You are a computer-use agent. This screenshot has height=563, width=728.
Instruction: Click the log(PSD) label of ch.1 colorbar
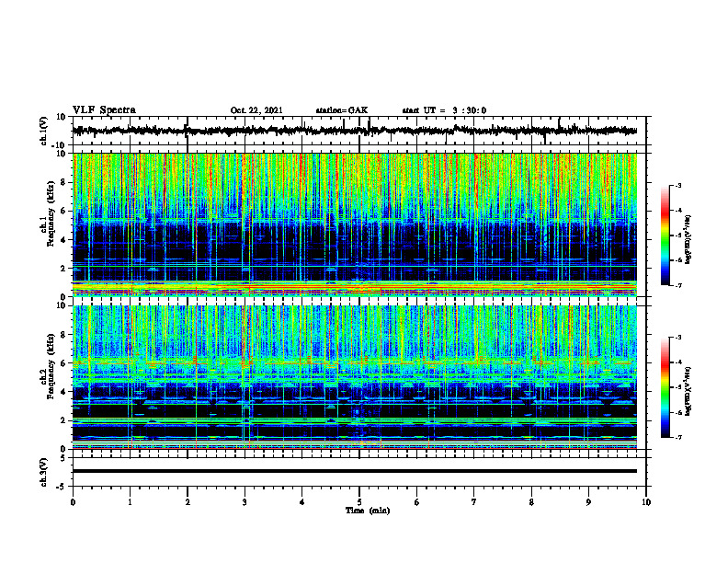pos(688,240)
